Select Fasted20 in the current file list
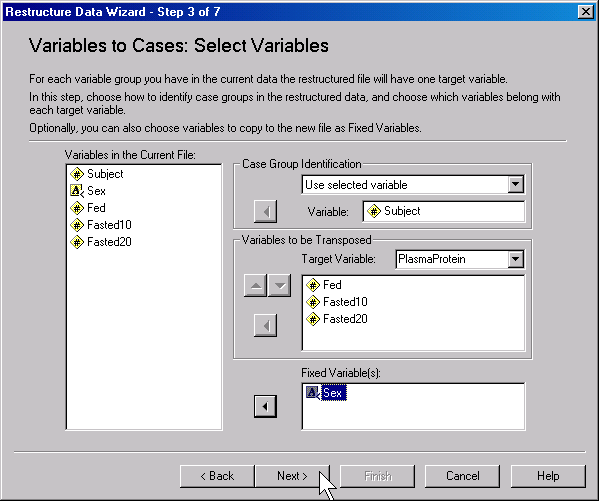The image size is (599, 501). 101,242
